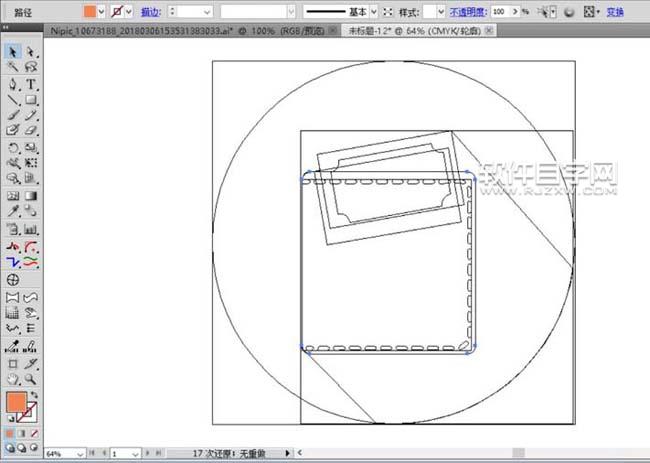The image size is (650, 463).
Task: Switch to Color fill mode button
Action: click(x=10, y=434)
